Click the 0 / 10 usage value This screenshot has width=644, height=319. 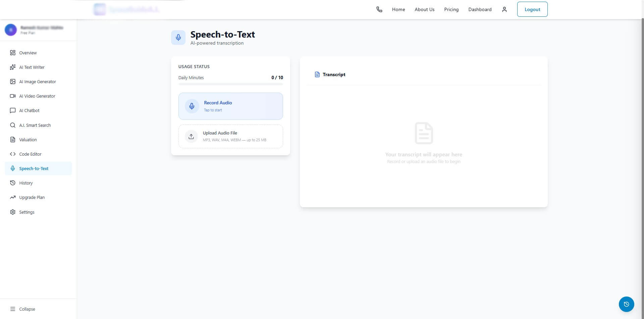(277, 77)
